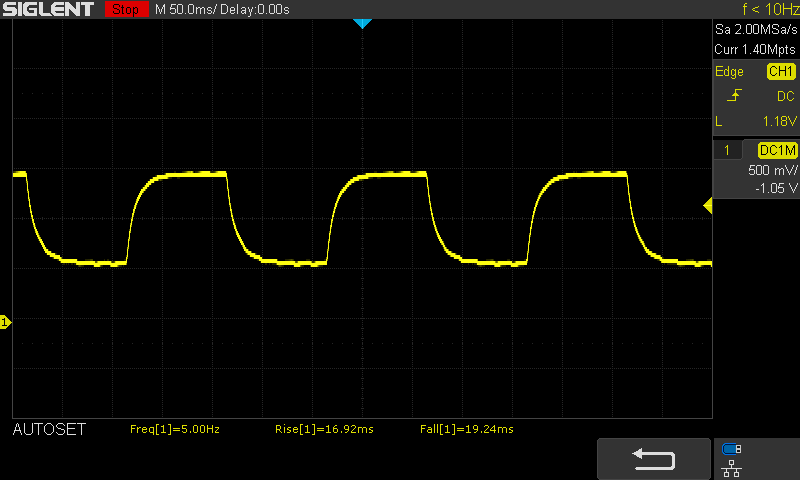Select the Sa 2.00MSa/s sample rate text
800x480 pixels.
pos(756,29)
